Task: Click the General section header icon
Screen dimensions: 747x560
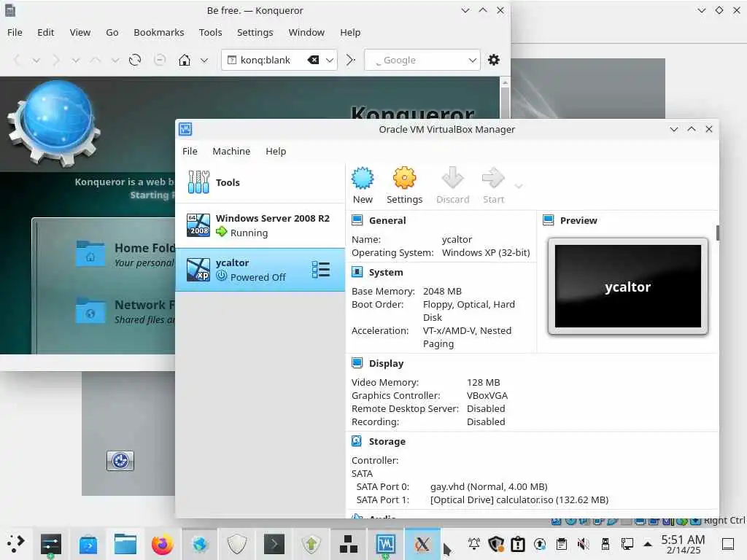Action: point(357,220)
